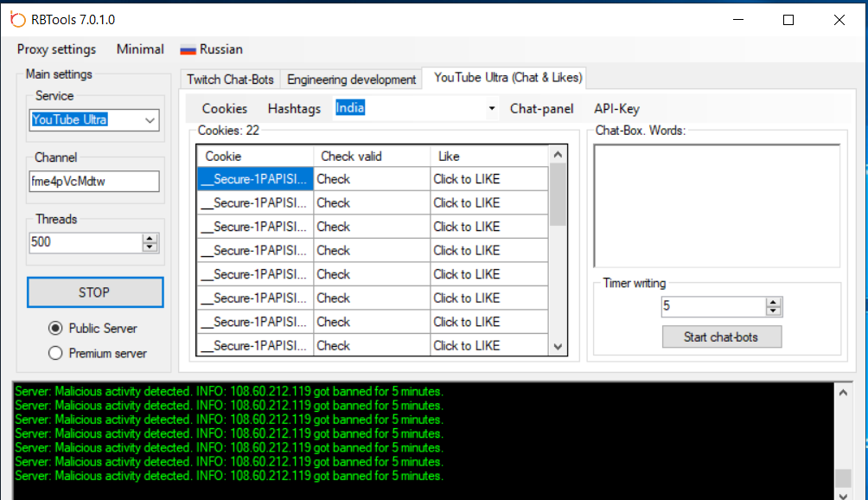Select the Public Server radio button
868x500 pixels.
coord(56,329)
